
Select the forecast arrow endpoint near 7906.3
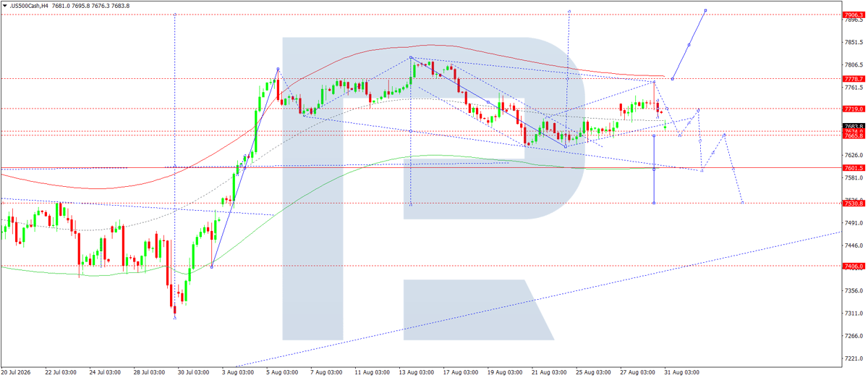(705, 11)
